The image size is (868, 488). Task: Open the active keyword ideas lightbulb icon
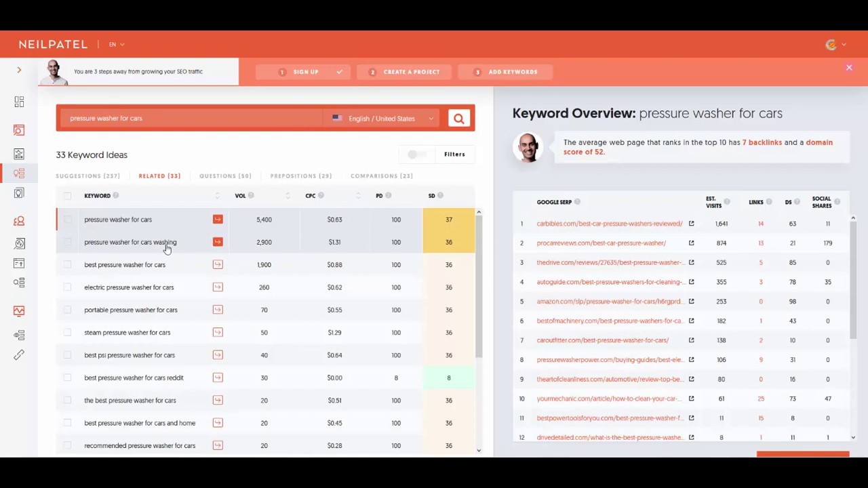(19, 174)
